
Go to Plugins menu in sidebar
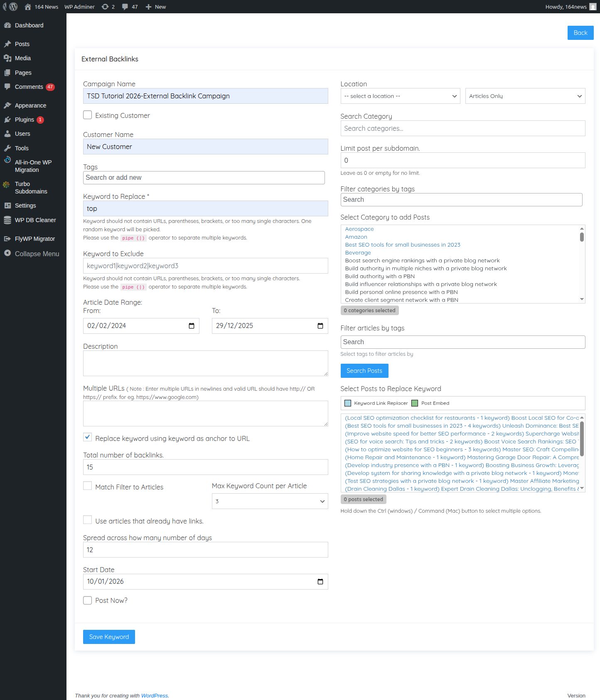[24, 120]
